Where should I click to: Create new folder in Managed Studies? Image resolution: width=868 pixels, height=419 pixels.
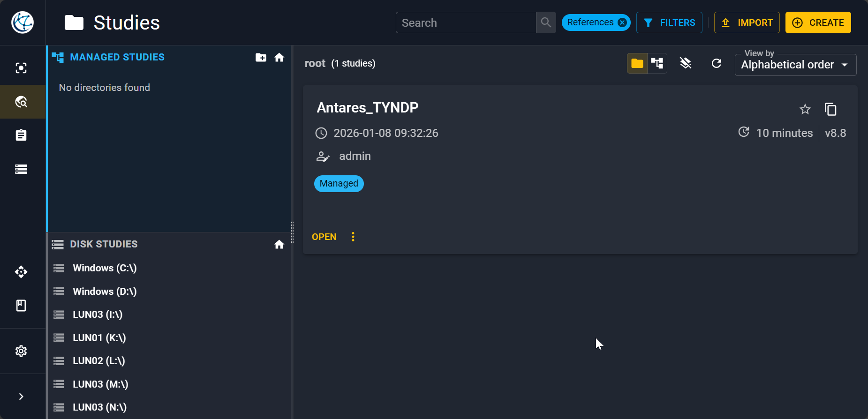pyautogui.click(x=261, y=57)
